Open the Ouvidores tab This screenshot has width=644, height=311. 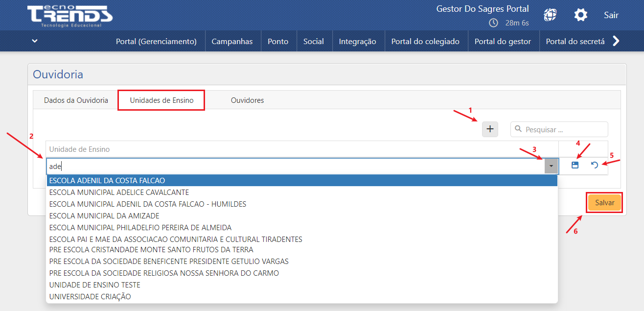coord(247,99)
